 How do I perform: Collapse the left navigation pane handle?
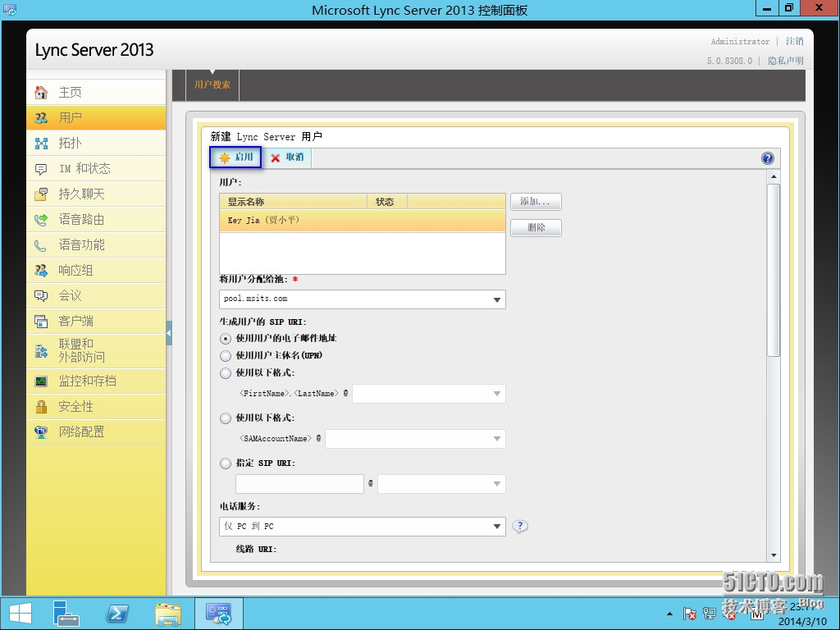coord(169,333)
